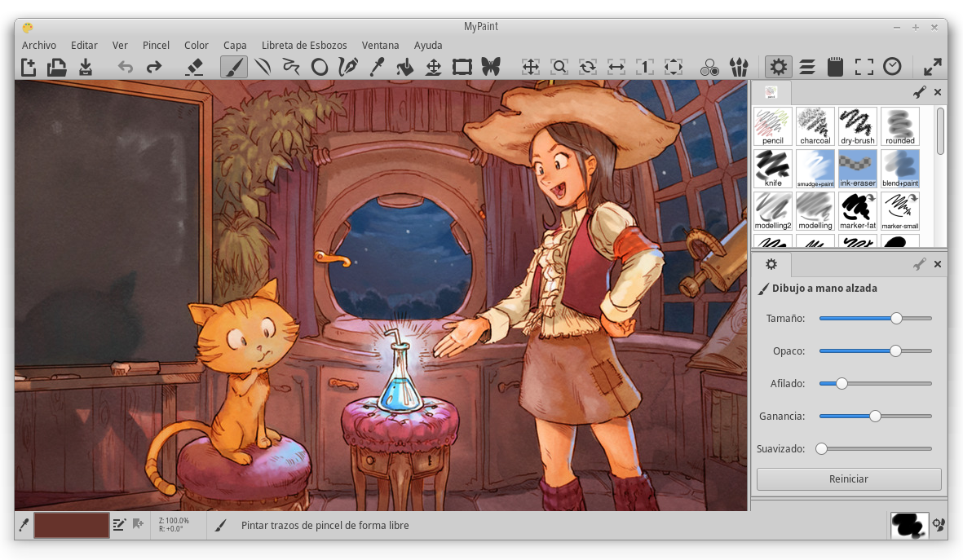963x560 pixels.
Task: Click the brush group tab icon
Action: tap(771, 92)
